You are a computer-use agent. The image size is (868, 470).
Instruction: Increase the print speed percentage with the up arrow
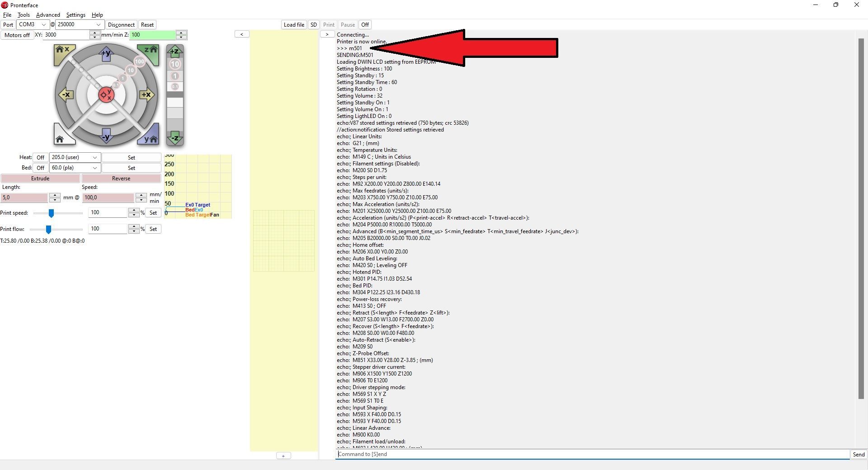coord(133,210)
